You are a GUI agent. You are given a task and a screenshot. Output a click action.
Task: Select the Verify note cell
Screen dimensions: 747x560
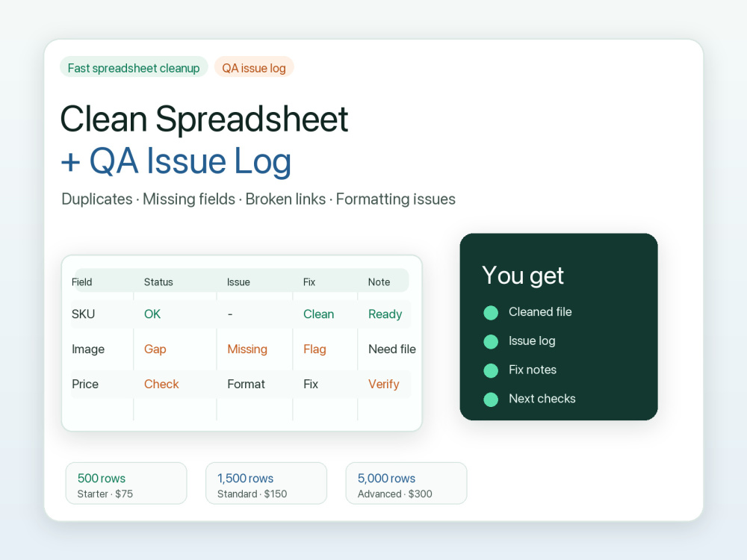tap(383, 385)
